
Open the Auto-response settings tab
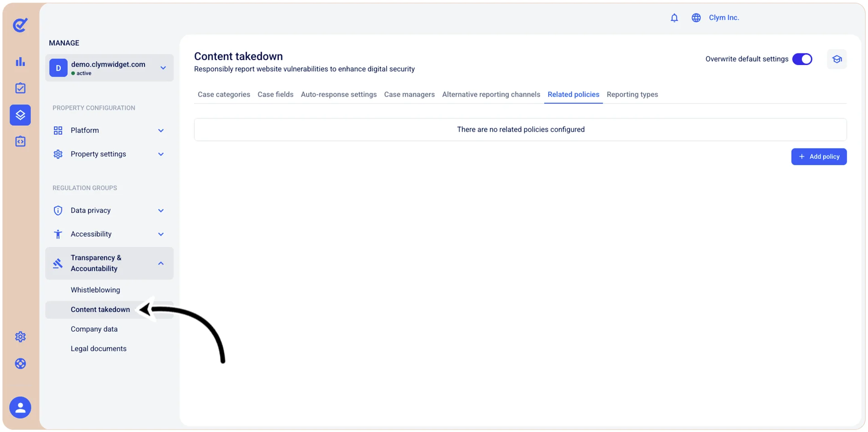[339, 95]
